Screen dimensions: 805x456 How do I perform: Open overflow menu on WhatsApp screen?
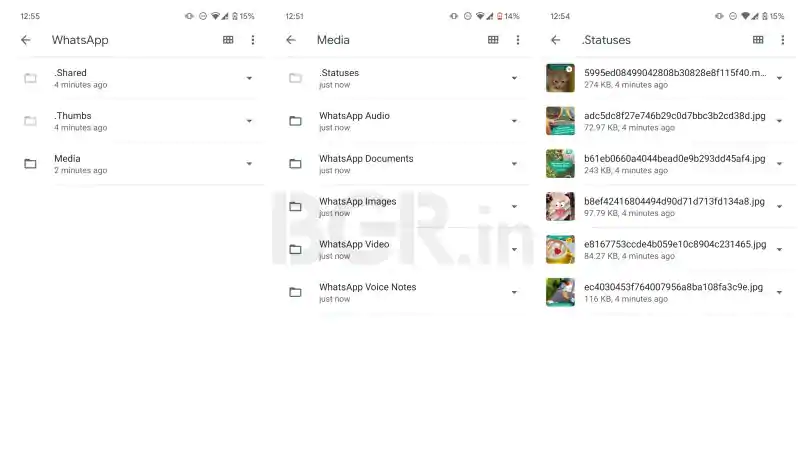pos(253,40)
